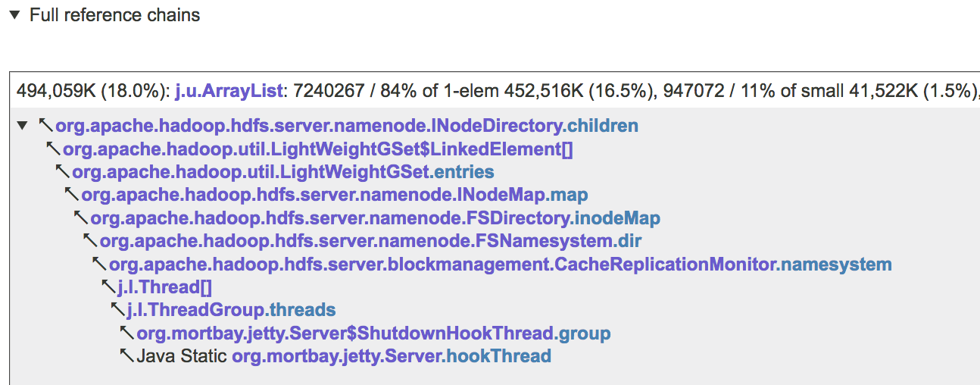Click the arrow icon beside j.l.Thread[]
This screenshot has height=385, width=980.
click(x=108, y=287)
